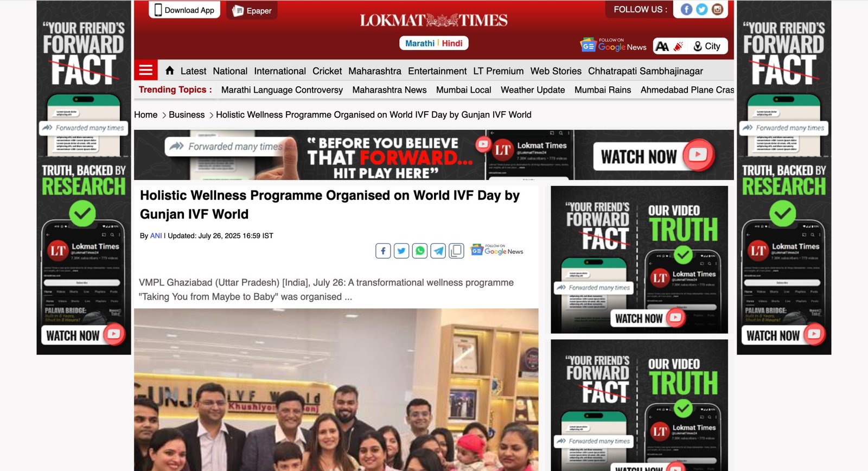Open Lokmat Times Facebook page icon
868x471 pixels.
click(686, 9)
